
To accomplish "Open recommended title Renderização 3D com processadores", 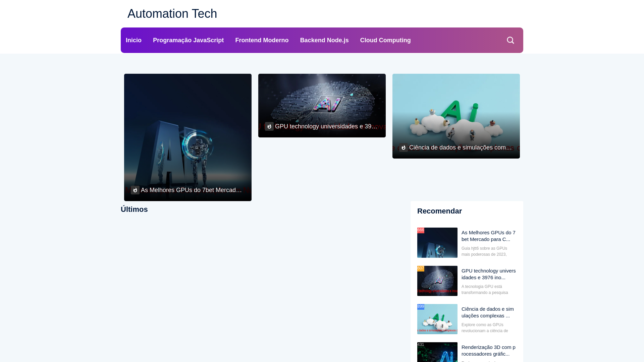I will click(x=489, y=351).
